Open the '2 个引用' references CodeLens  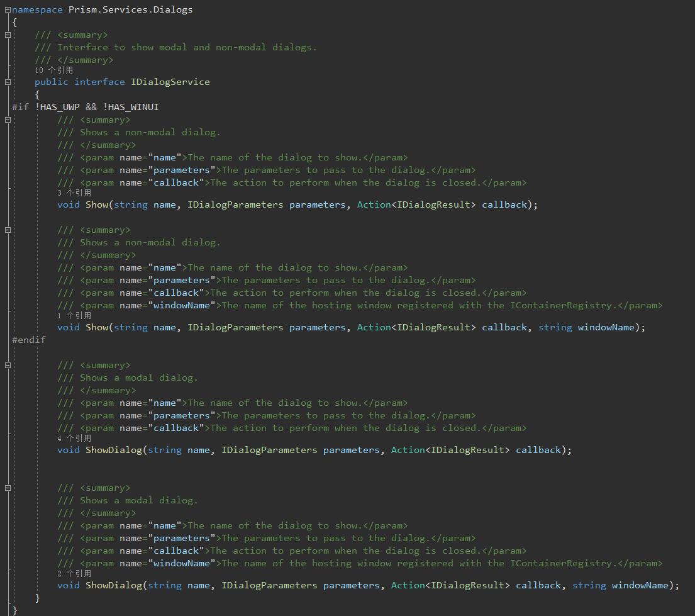point(74,573)
